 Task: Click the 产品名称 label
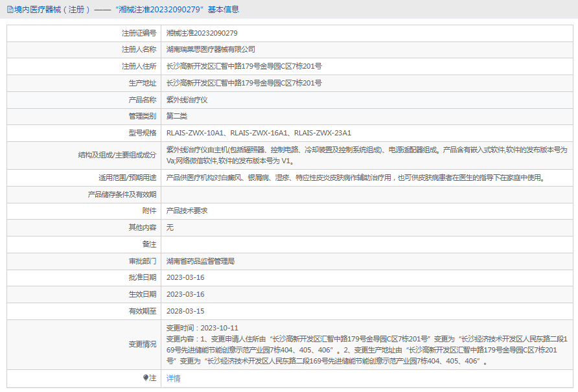[143, 100]
